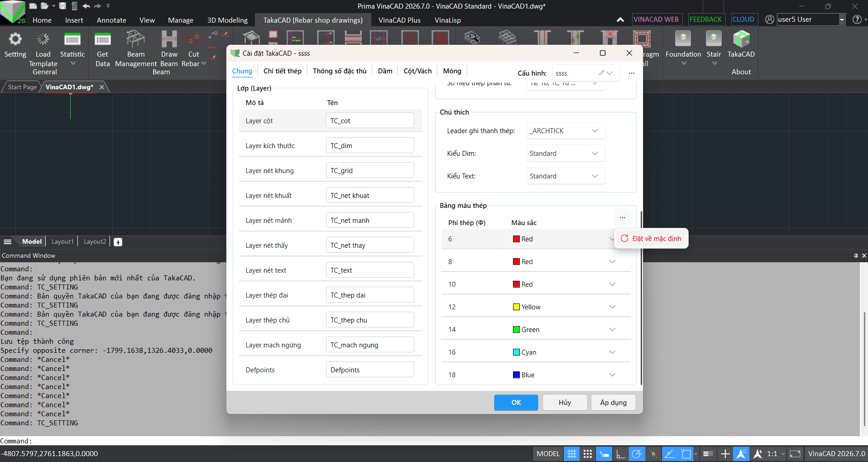Open the Leader ghi thanh thép dropdown
The height and width of the screenshot is (462, 868).
566,131
